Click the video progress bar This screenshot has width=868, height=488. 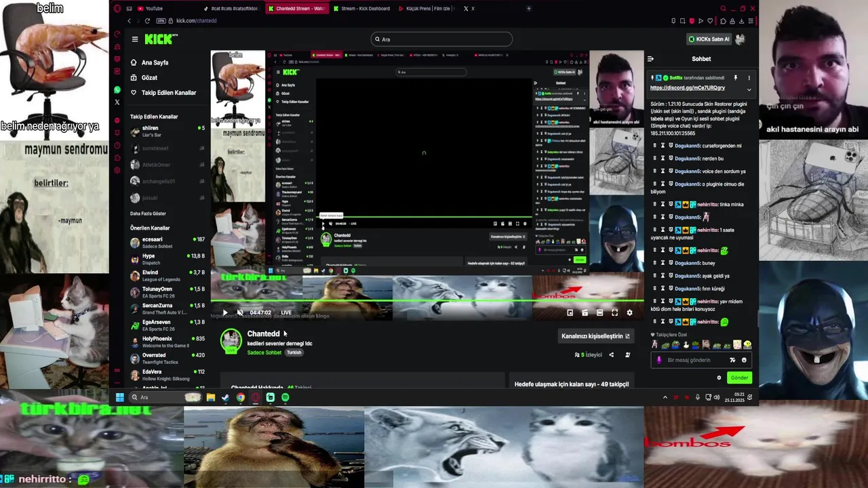427,300
